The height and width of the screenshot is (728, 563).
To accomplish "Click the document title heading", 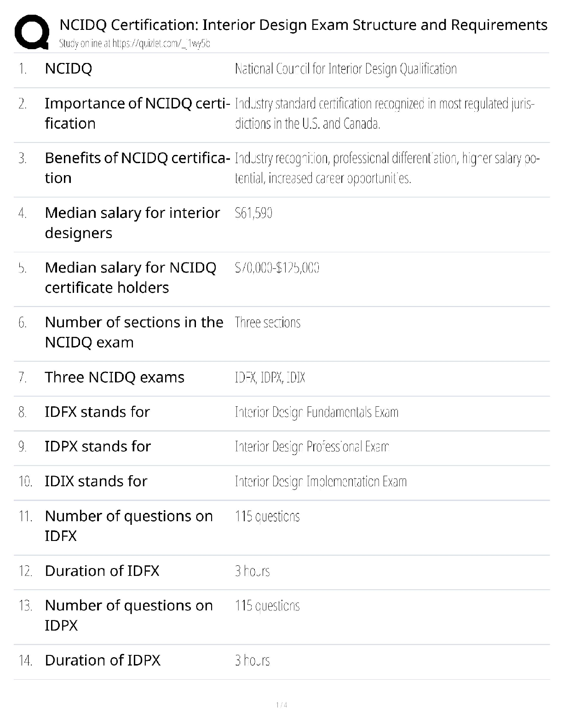I will coord(303,24).
